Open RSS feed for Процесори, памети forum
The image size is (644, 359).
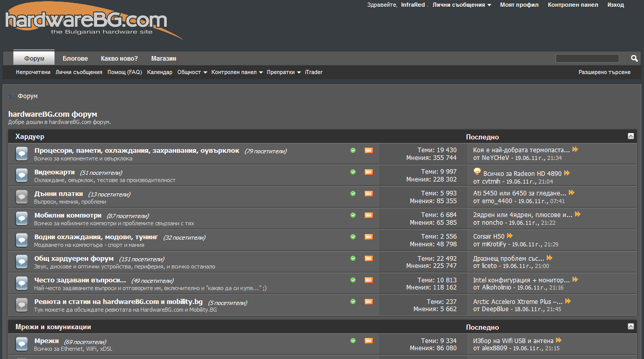(x=369, y=151)
